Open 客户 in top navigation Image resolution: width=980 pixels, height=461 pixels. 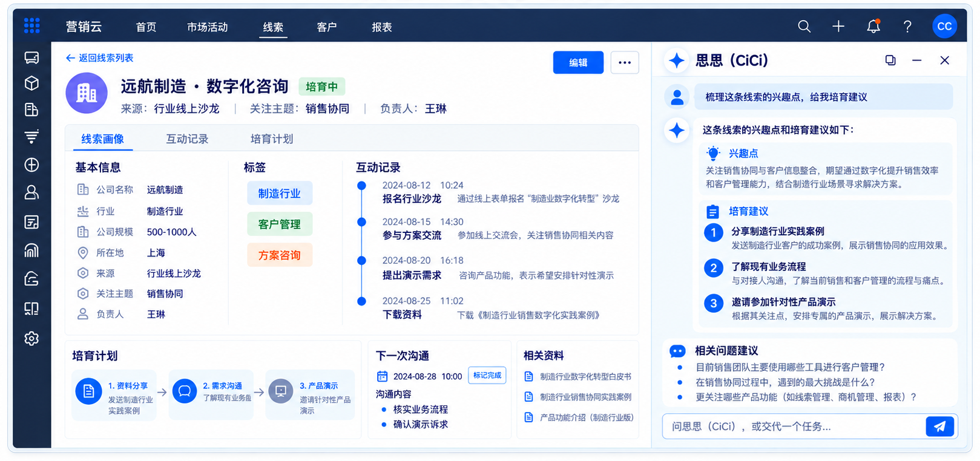click(x=327, y=27)
